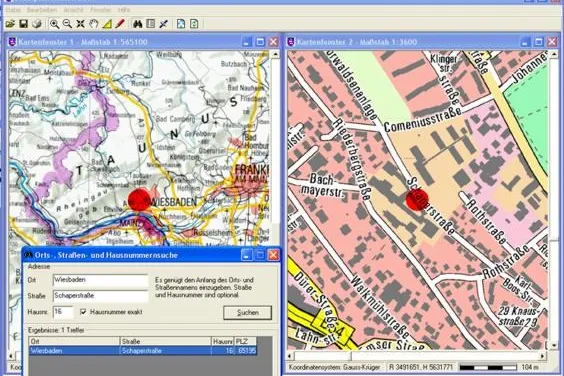The width and height of the screenshot is (564, 376).
Task: Sort results by Straße column header
Action: [x=165, y=341]
